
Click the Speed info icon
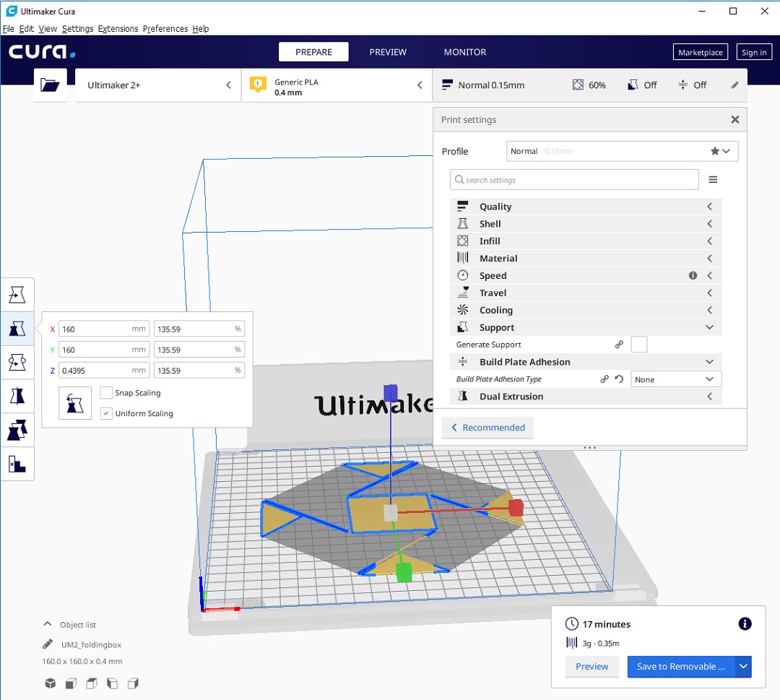click(693, 275)
